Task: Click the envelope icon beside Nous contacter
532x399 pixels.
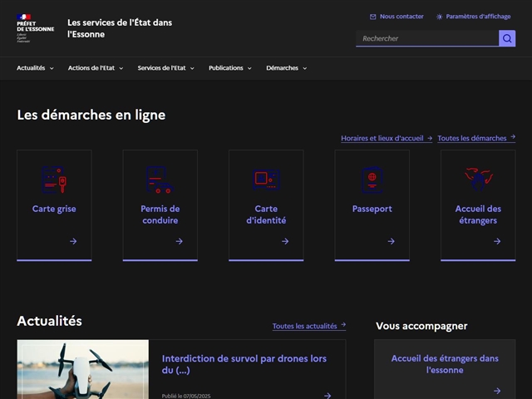Action: tap(372, 17)
